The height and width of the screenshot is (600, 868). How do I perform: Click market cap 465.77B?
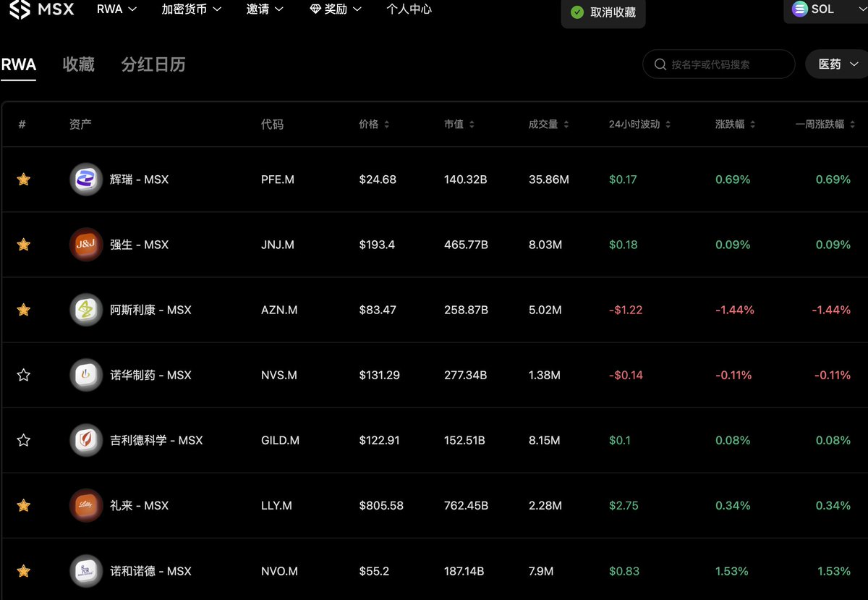click(x=466, y=245)
